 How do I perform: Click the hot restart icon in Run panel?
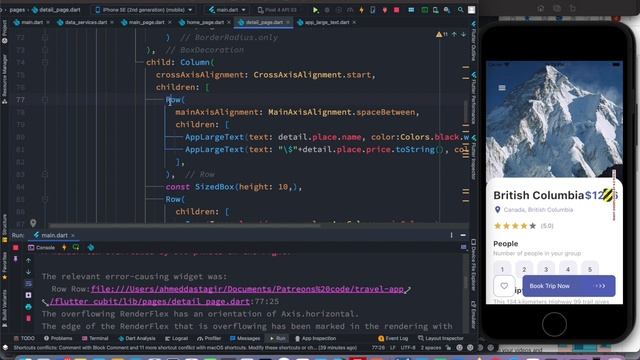76,247
